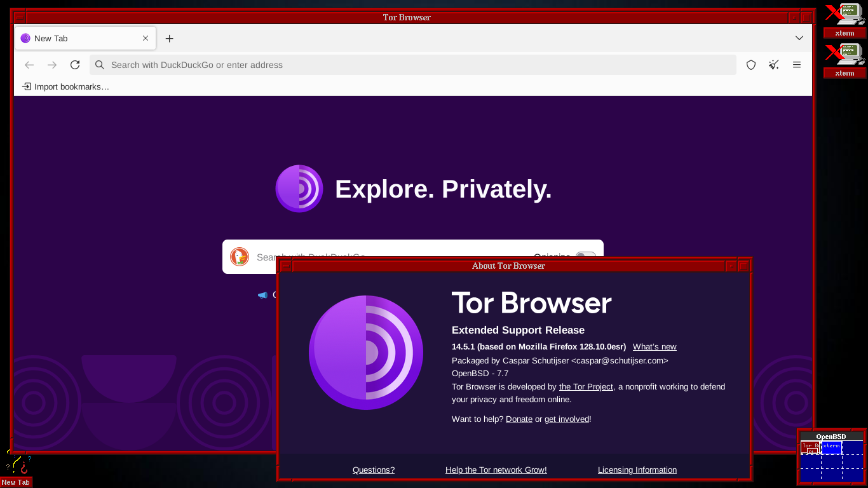Click the second xterm desktop icon

coord(844,60)
